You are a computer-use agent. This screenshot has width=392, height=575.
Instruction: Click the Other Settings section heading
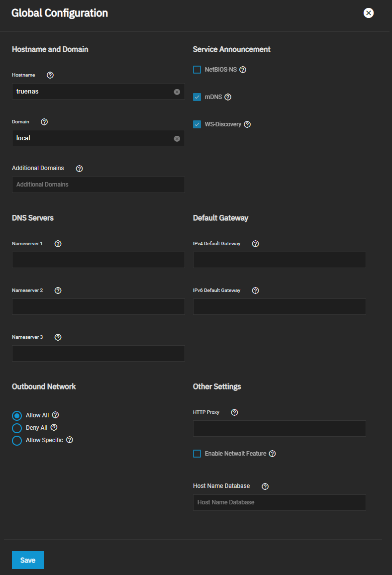coord(217,386)
